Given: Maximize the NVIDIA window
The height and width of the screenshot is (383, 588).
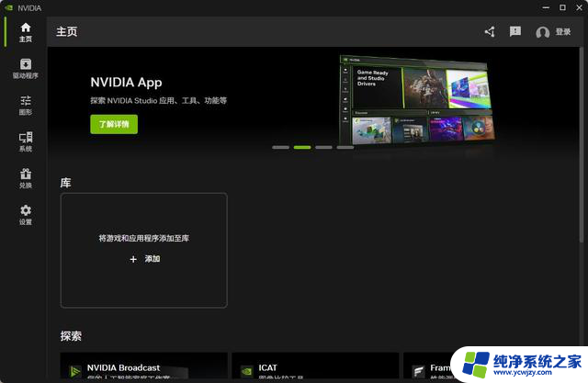Looking at the screenshot, I should tap(562, 7).
